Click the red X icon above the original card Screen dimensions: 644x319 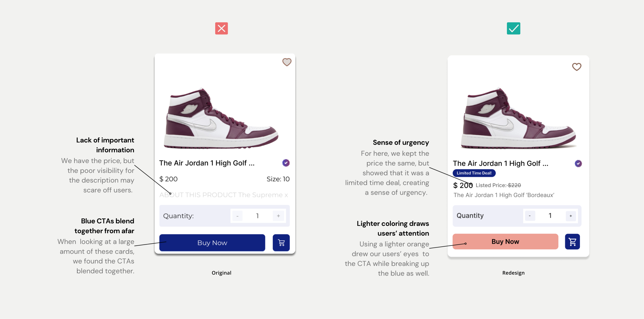tap(222, 28)
